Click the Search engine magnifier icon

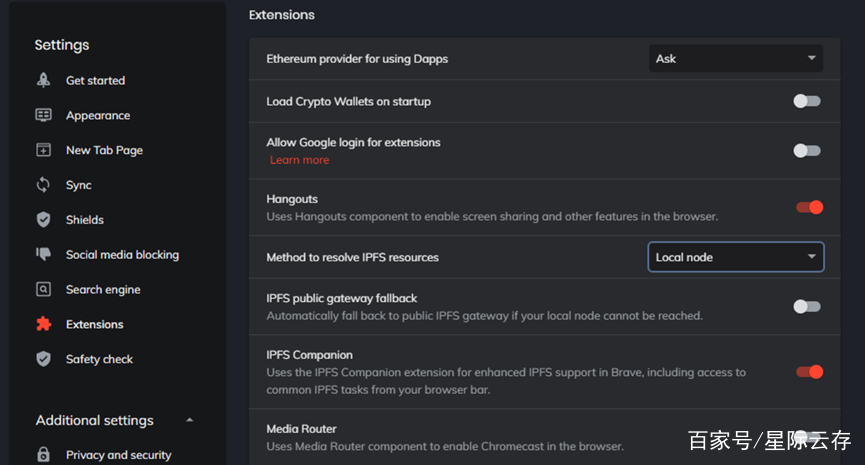(43, 289)
